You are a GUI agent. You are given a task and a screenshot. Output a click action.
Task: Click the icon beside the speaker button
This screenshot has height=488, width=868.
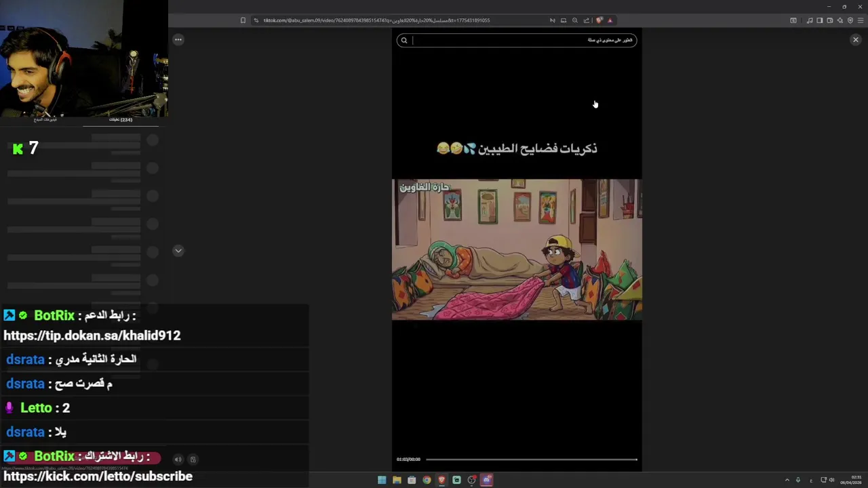pyautogui.click(x=193, y=460)
